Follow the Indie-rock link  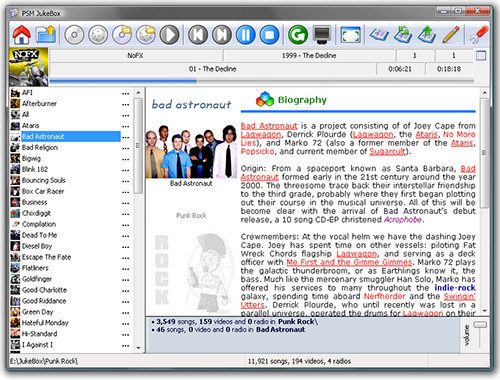coord(455,288)
